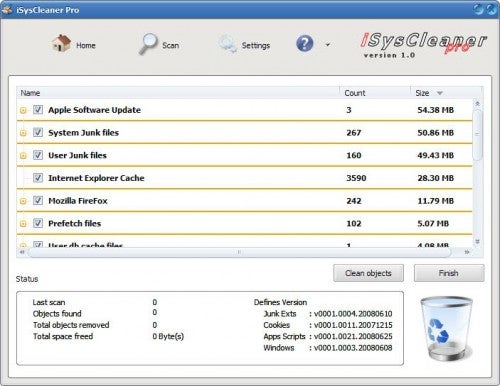Viewport: 500px width, 386px height.
Task: Click the 28.30 MB size value
Action: pos(435,178)
